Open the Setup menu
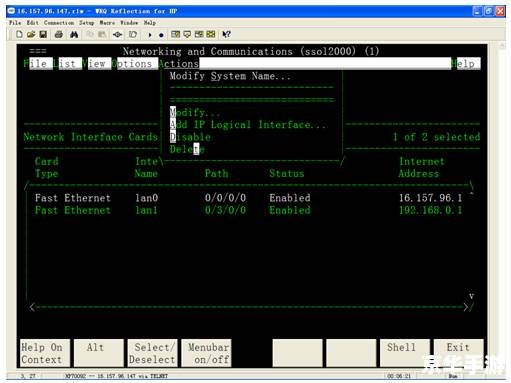This screenshot has height=383, width=511. [x=86, y=23]
